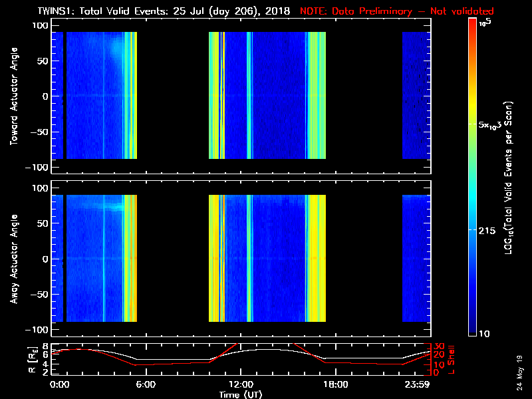Click inside the Toward Actuator Angle spectrogram
This screenshot has width=532, height=399.
point(241,96)
